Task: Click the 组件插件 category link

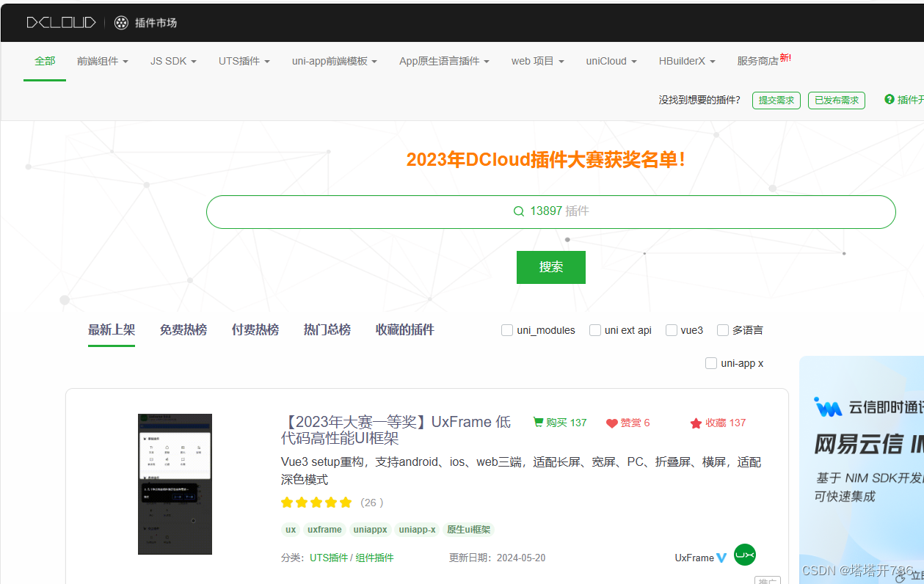Action: (x=375, y=558)
